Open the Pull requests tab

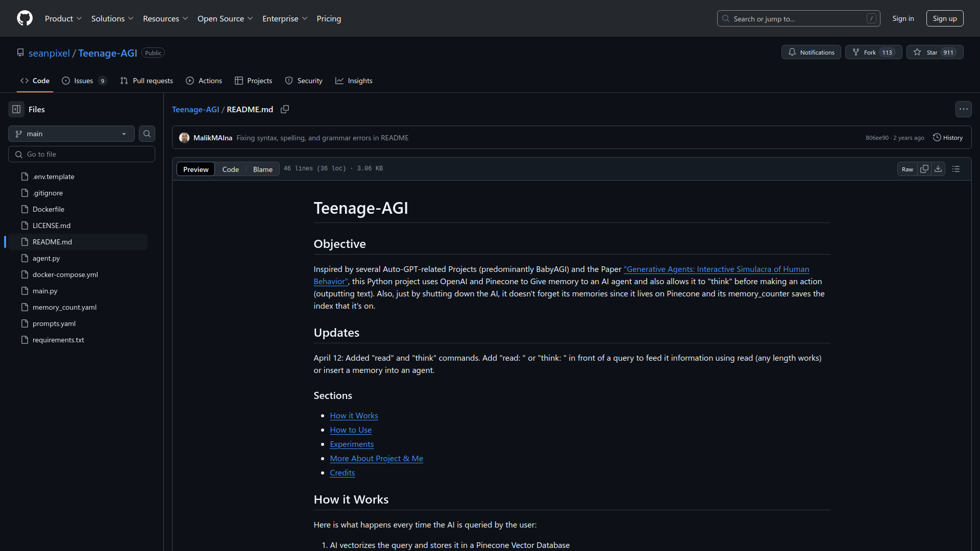(146, 81)
